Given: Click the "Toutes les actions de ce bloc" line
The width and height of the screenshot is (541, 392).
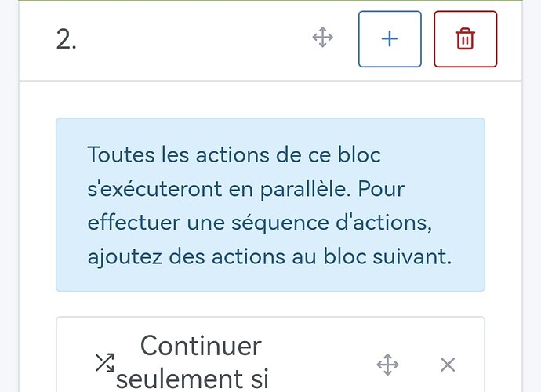Looking at the screenshot, I should (x=234, y=154).
